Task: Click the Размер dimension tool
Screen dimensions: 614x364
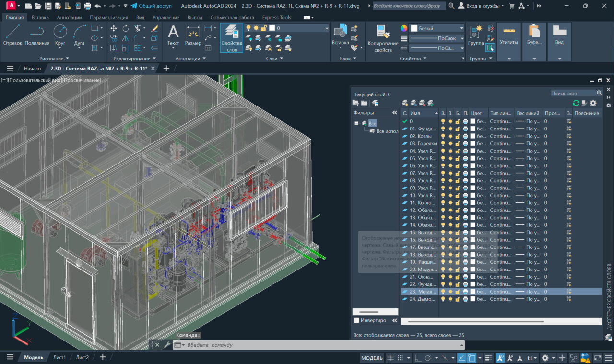Action: [x=193, y=35]
